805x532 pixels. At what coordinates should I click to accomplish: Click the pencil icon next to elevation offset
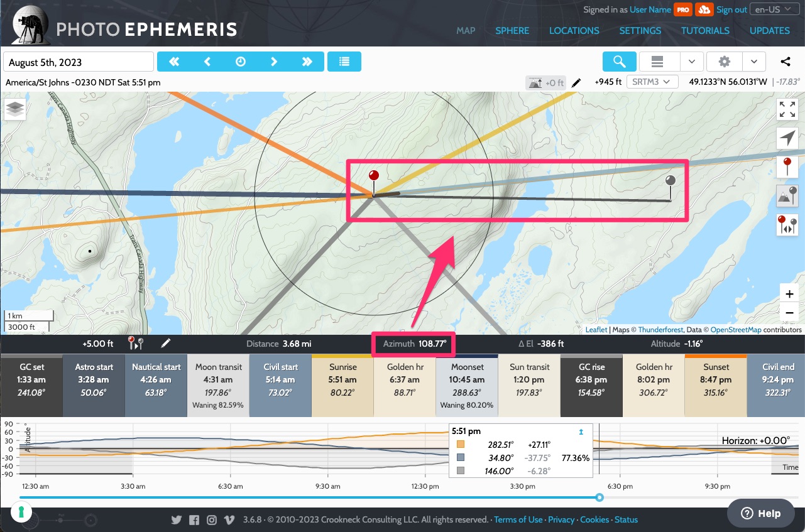click(x=166, y=344)
